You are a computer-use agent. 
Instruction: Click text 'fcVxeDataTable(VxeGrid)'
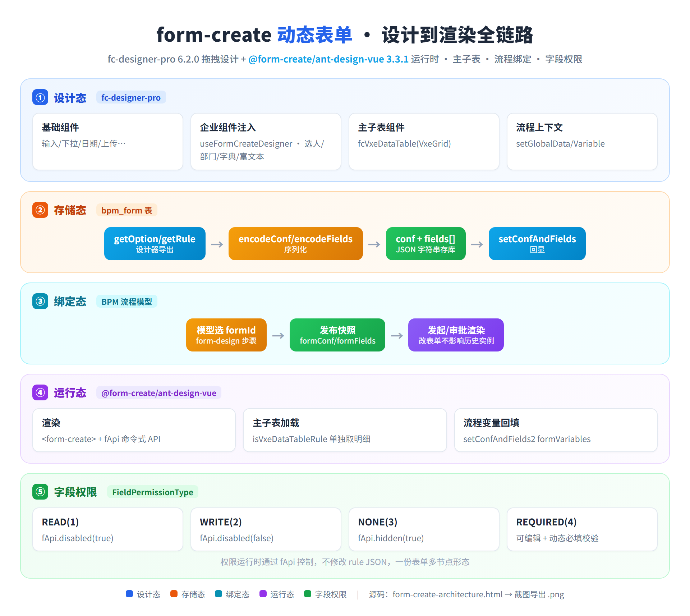click(404, 144)
